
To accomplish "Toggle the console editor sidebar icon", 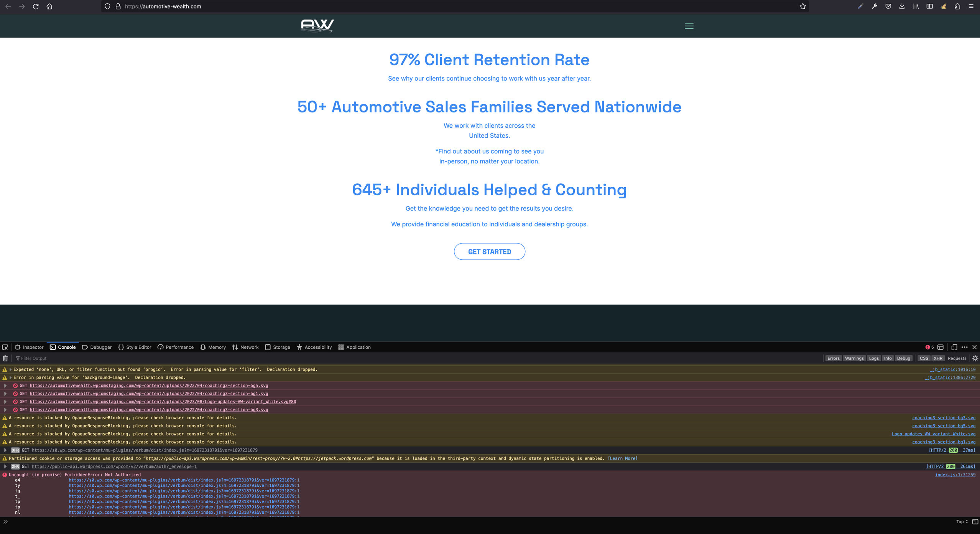I will [x=975, y=522].
